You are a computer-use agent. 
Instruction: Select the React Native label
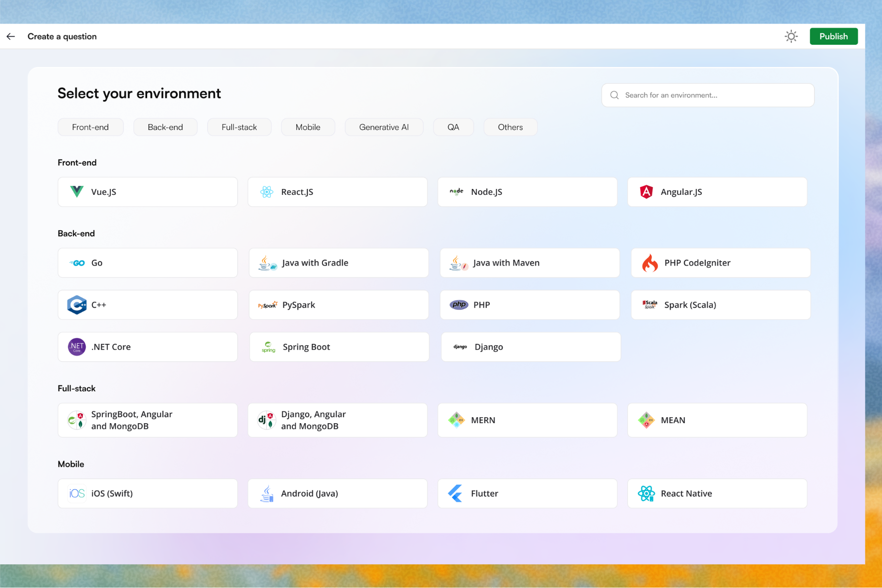click(x=687, y=494)
